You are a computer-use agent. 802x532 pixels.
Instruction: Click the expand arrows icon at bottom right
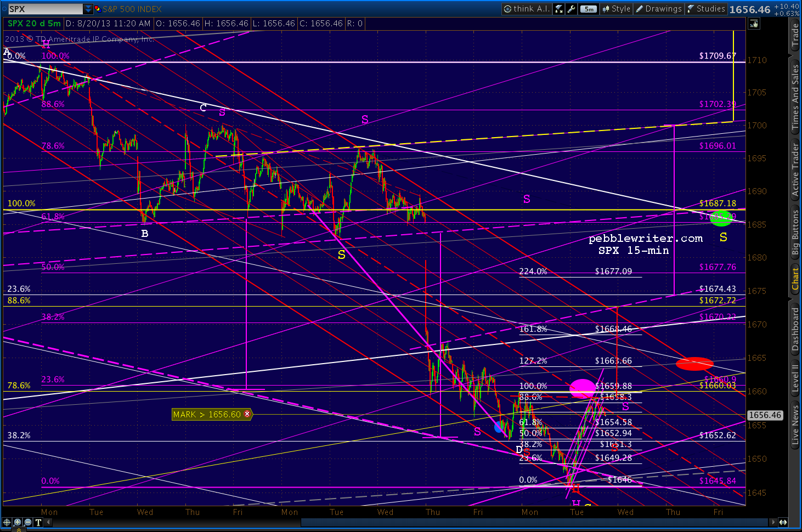[x=783, y=523]
